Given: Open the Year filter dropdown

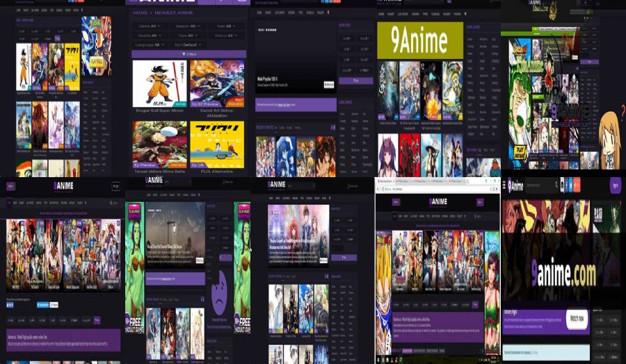Looking at the screenshot, I should [224, 26].
